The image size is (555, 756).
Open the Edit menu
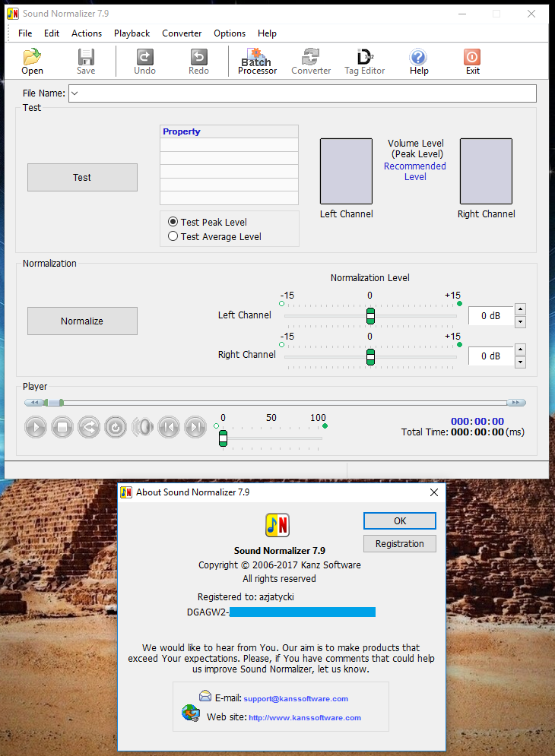[x=52, y=33]
